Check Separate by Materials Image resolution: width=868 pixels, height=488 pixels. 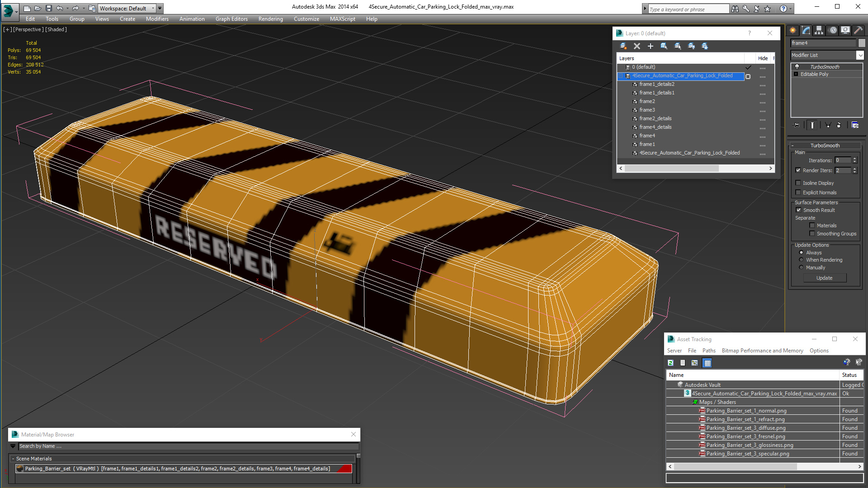click(812, 225)
